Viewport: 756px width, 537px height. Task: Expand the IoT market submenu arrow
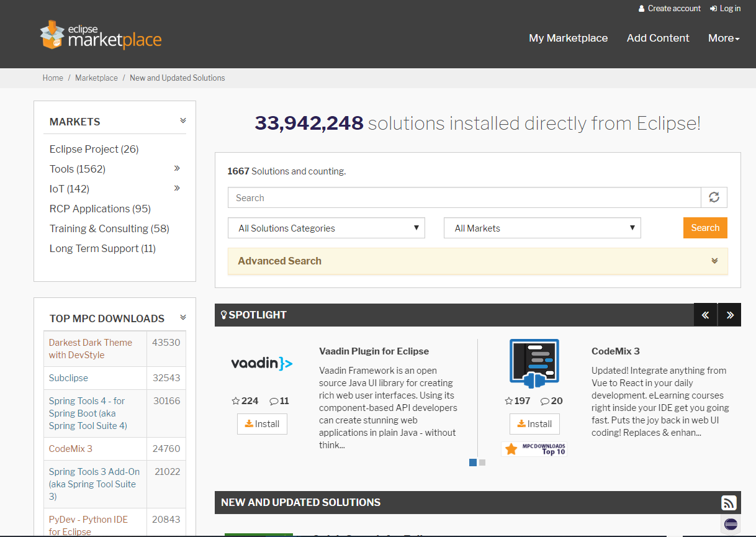click(177, 188)
